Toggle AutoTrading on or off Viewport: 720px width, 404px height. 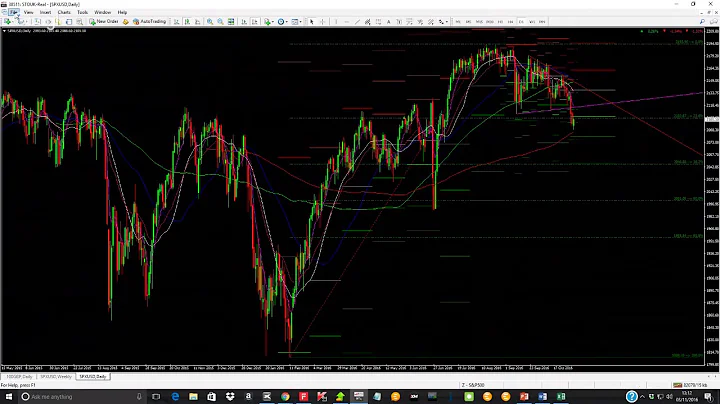(x=149, y=22)
